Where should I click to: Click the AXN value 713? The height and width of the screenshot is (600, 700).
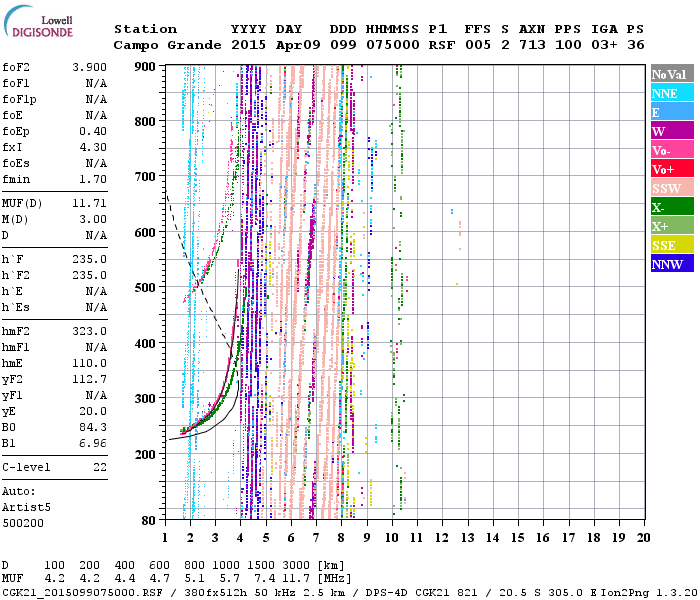click(532, 45)
